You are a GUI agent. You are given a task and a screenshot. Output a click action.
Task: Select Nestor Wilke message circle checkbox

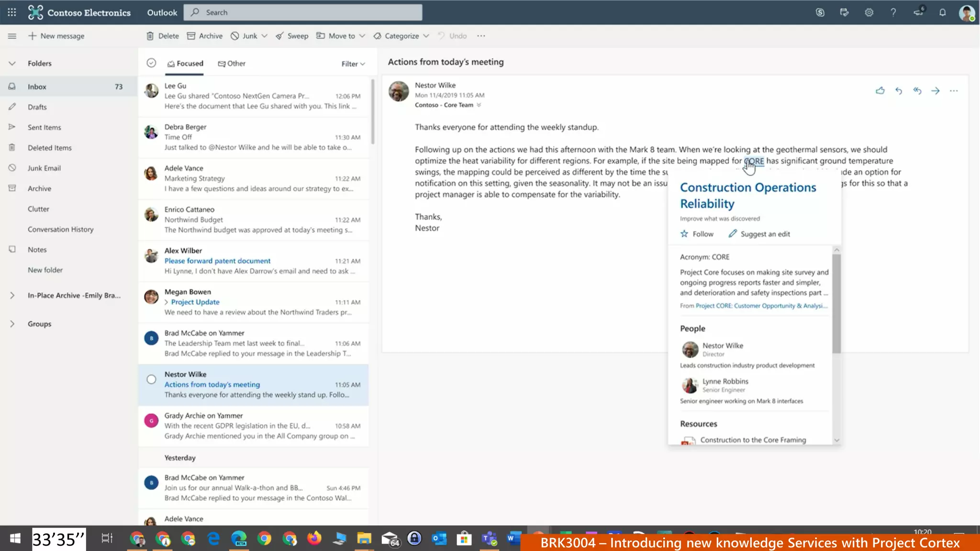pyautogui.click(x=151, y=379)
